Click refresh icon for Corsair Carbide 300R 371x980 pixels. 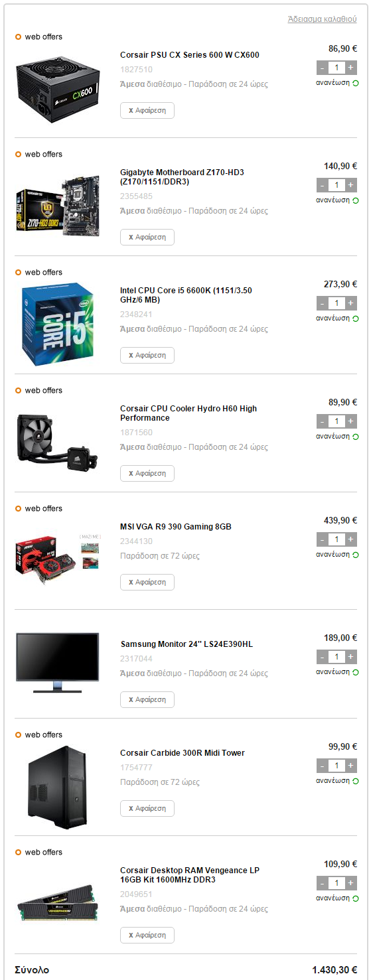[x=355, y=781]
